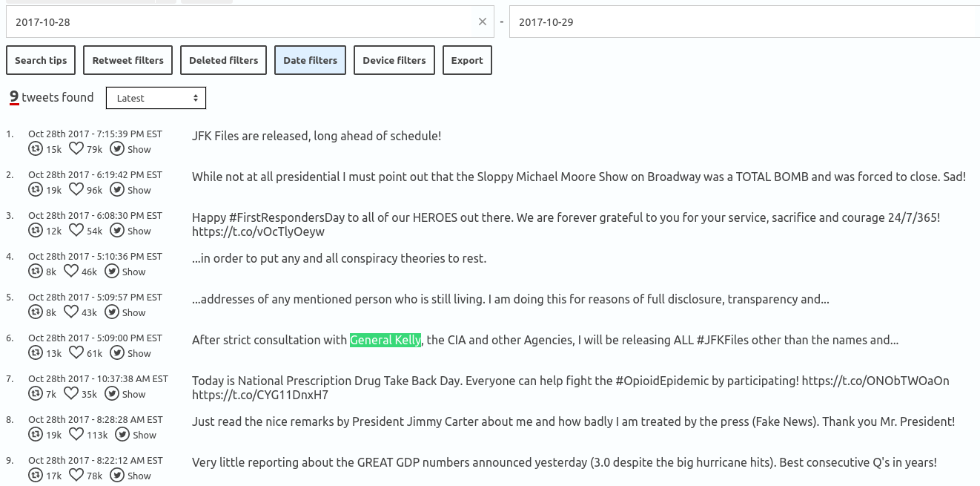Click the https://t.co/CYG11DnxH7 text
This screenshot has height=486, width=980.
[x=260, y=395]
